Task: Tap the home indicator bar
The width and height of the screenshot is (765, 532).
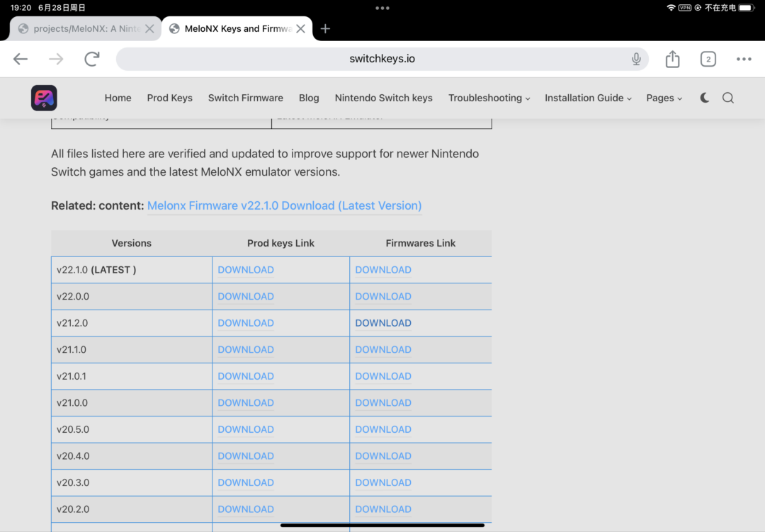Action: point(382,525)
